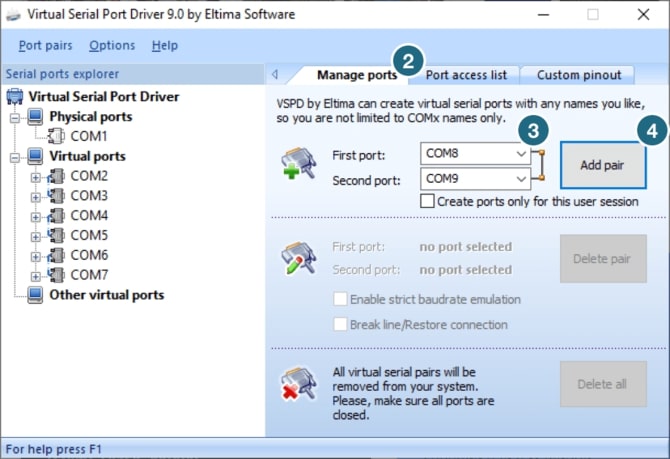Viewport: 670px width, 459px height.
Task: Click the COM5 virtual port icon
Action: click(56, 235)
